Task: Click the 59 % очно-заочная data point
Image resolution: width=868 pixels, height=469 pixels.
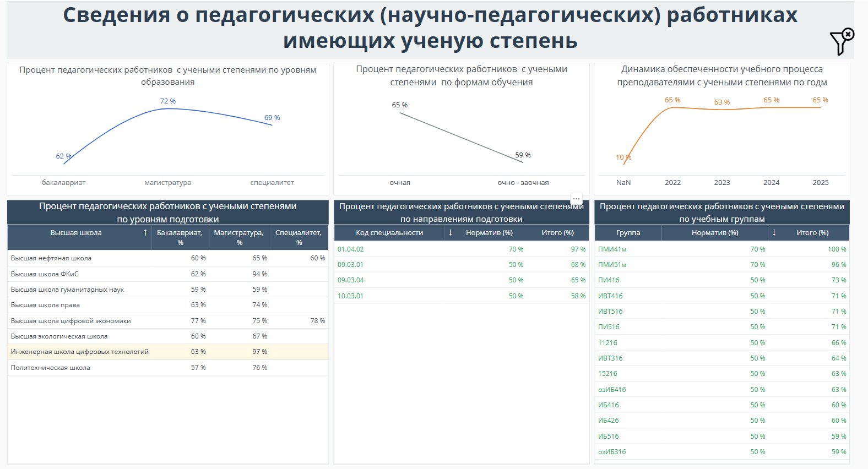Action: click(523, 162)
